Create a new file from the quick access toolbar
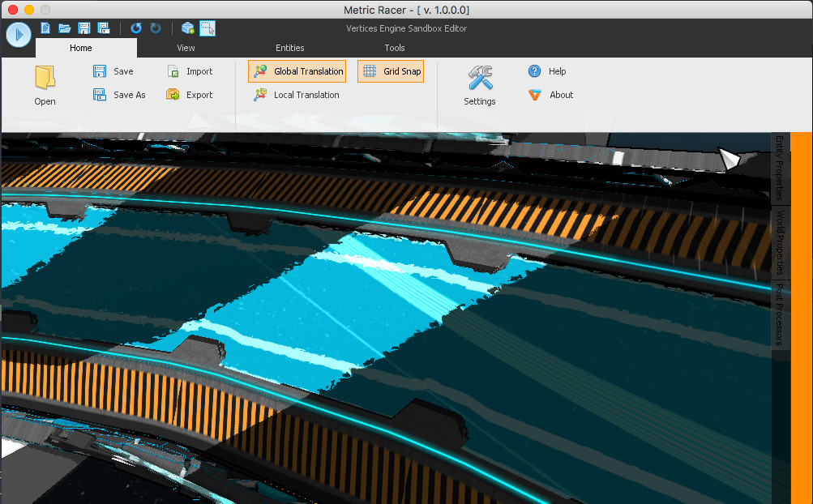This screenshot has width=813, height=504. tap(45, 27)
